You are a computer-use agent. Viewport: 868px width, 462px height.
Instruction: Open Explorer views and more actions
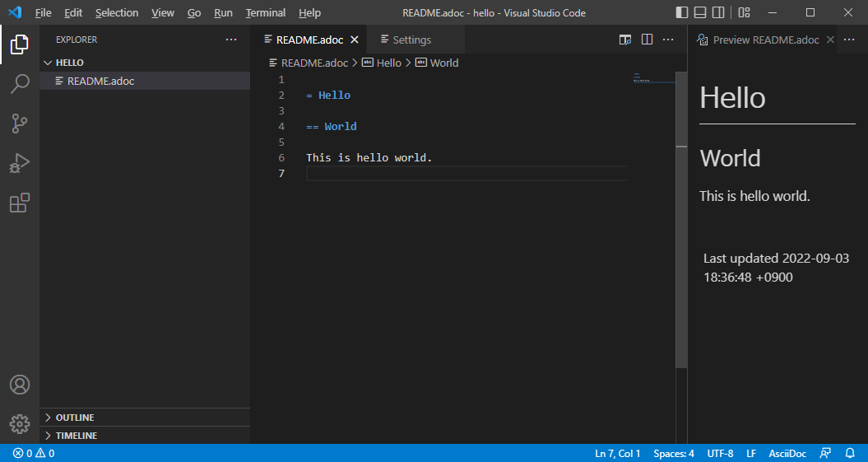(x=231, y=40)
